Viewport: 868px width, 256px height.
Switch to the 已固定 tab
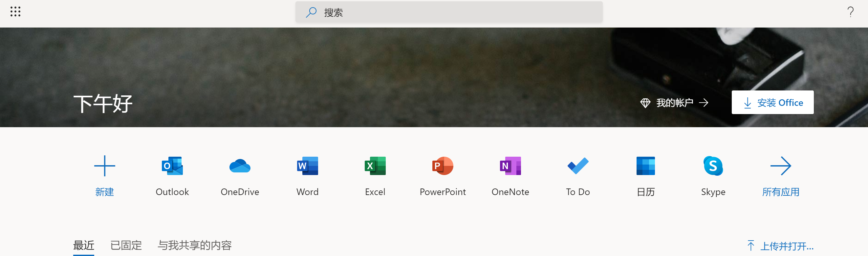coord(126,245)
